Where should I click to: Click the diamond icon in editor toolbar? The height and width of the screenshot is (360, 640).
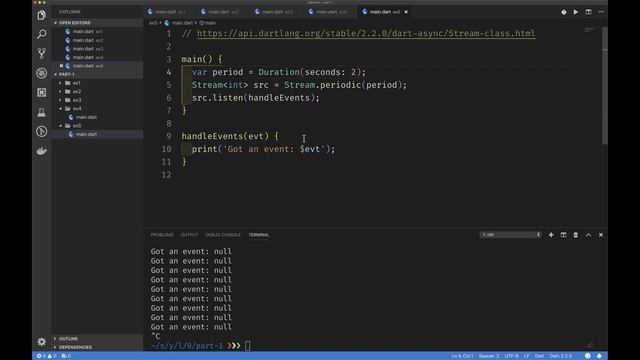(x=564, y=12)
